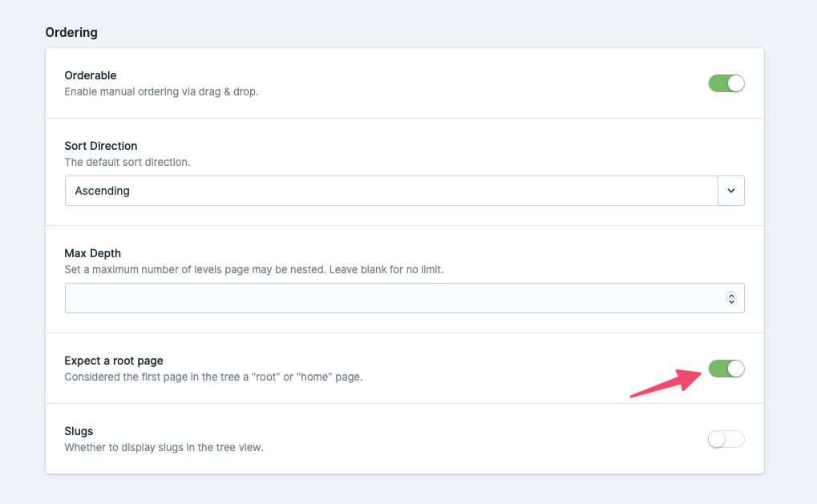This screenshot has height=504, width=817.
Task: Turn off Expect a root page toggle
Action: tap(726, 369)
